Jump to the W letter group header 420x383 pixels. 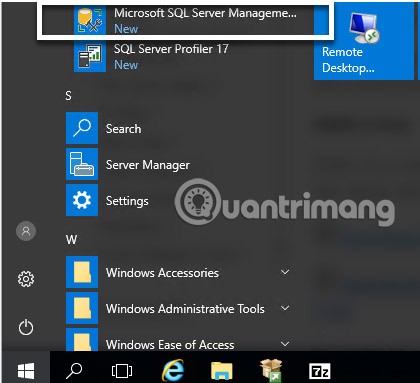(71, 239)
